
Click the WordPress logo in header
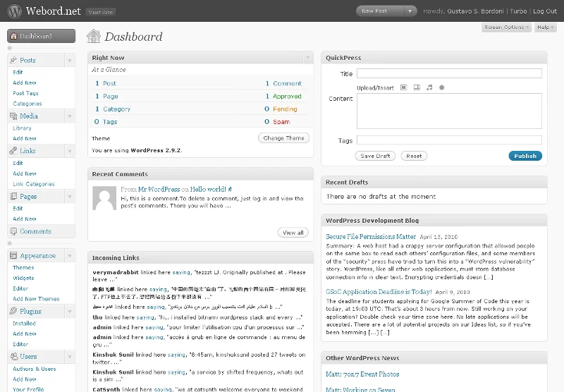15,11
